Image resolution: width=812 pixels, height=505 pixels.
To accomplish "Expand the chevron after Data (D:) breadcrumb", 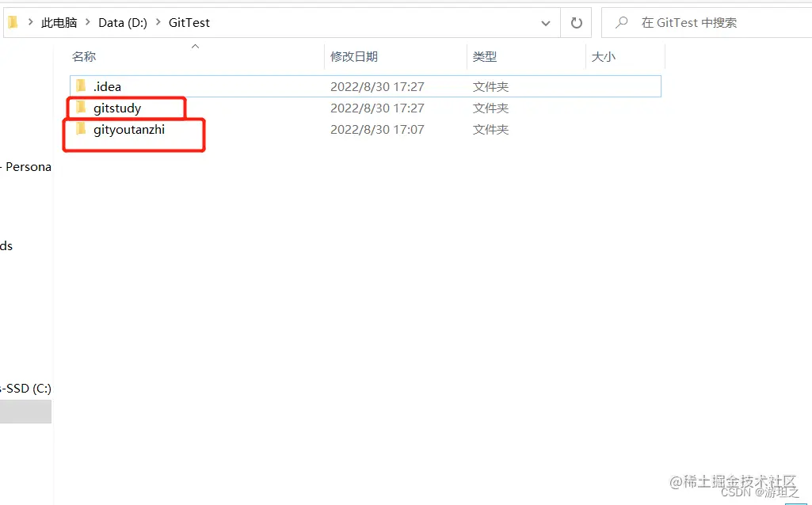I will pos(158,22).
